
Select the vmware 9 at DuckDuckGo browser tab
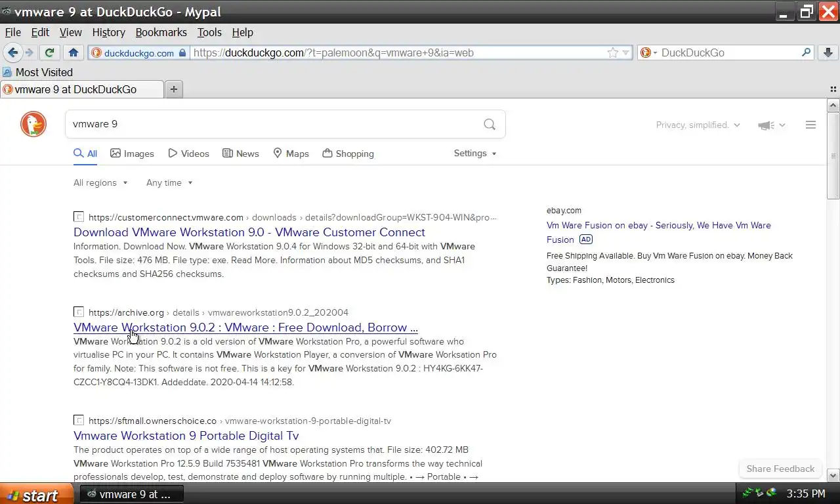82,89
